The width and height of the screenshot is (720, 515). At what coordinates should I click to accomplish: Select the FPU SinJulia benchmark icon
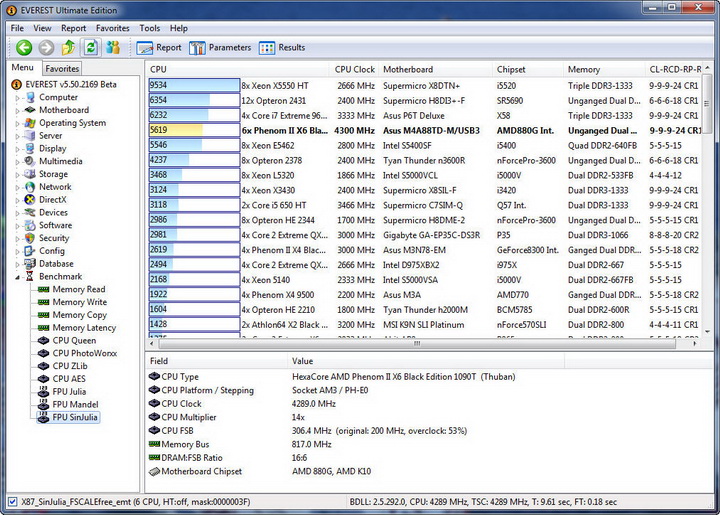[x=44, y=417]
